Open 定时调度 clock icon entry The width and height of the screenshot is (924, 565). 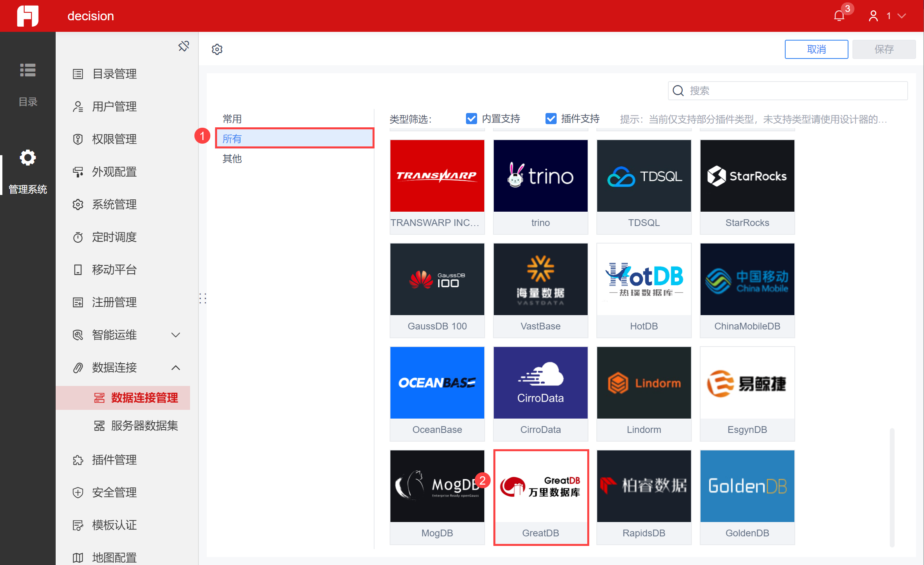[x=78, y=238]
